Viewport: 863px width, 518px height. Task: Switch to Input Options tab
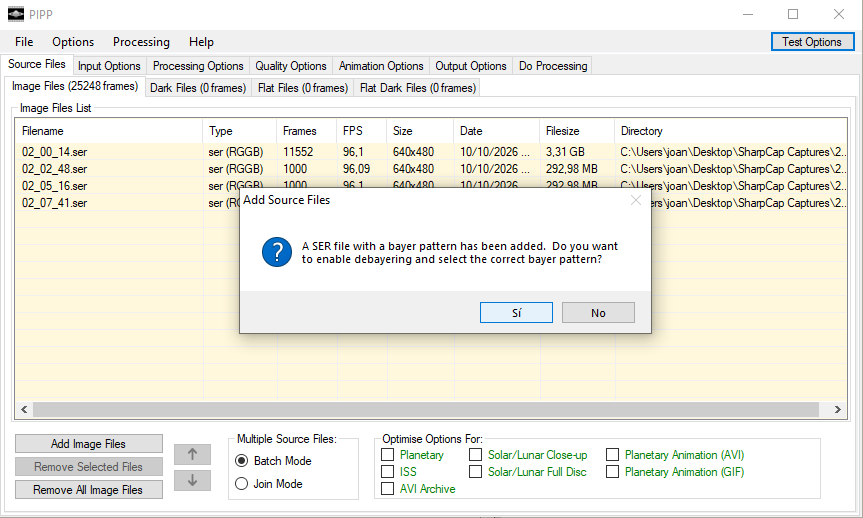[109, 66]
